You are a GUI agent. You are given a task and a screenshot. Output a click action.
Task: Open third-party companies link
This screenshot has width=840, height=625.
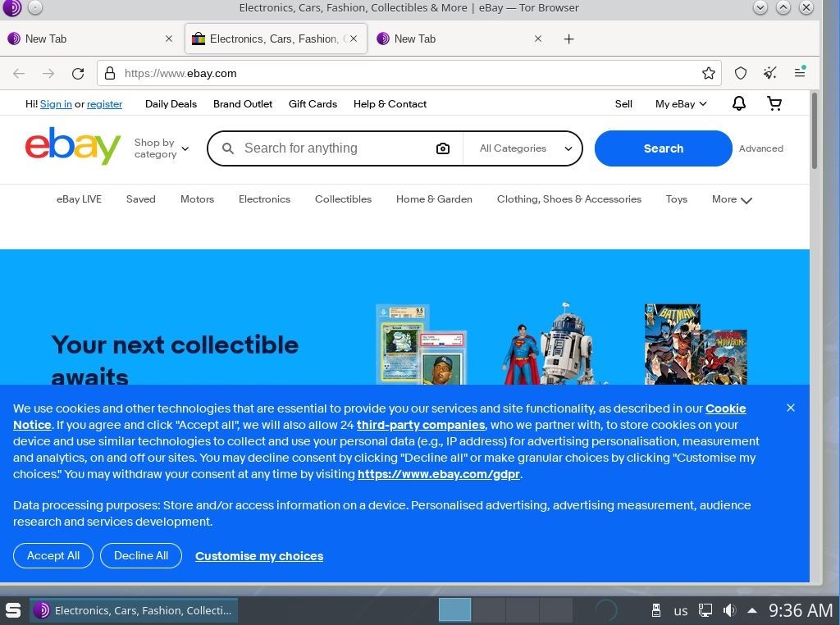pyautogui.click(x=421, y=425)
